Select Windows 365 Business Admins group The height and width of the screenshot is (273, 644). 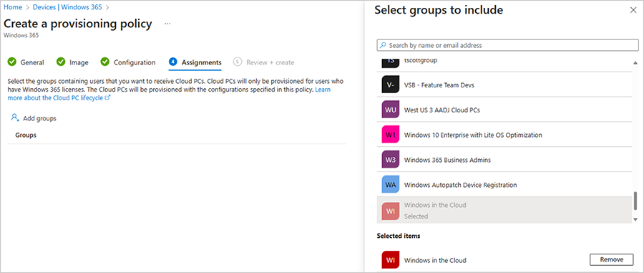point(504,160)
